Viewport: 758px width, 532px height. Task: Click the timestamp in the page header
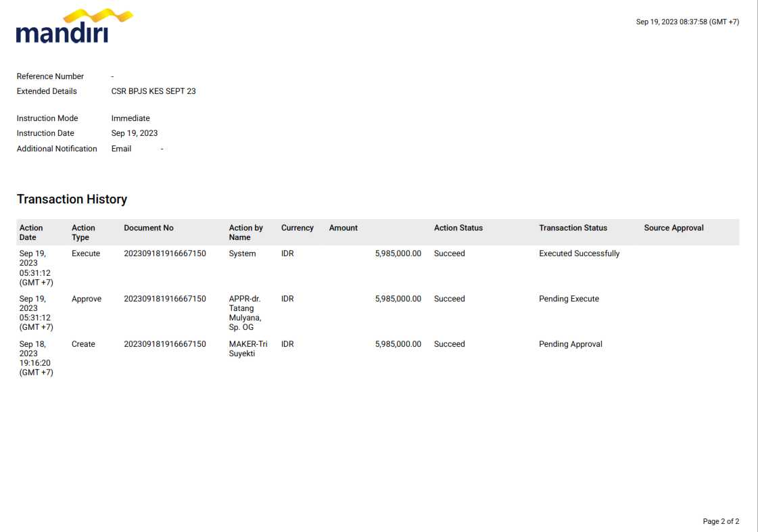[687, 22]
